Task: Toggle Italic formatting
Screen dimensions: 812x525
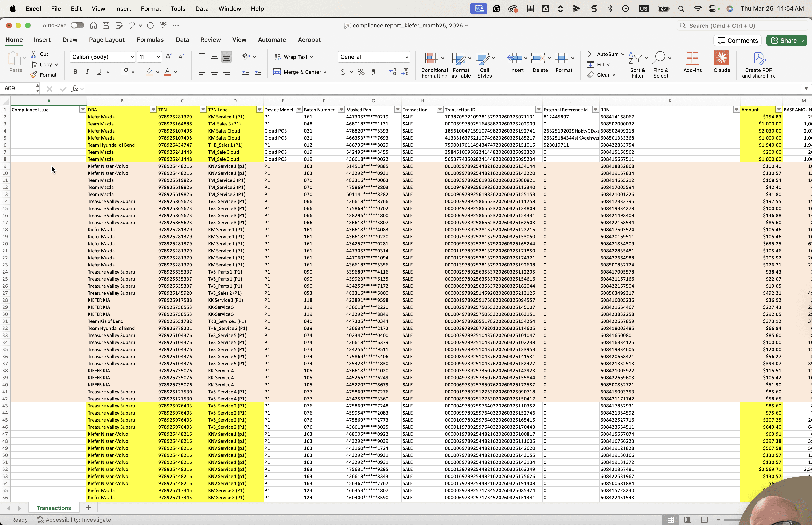Action: point(87,72)
